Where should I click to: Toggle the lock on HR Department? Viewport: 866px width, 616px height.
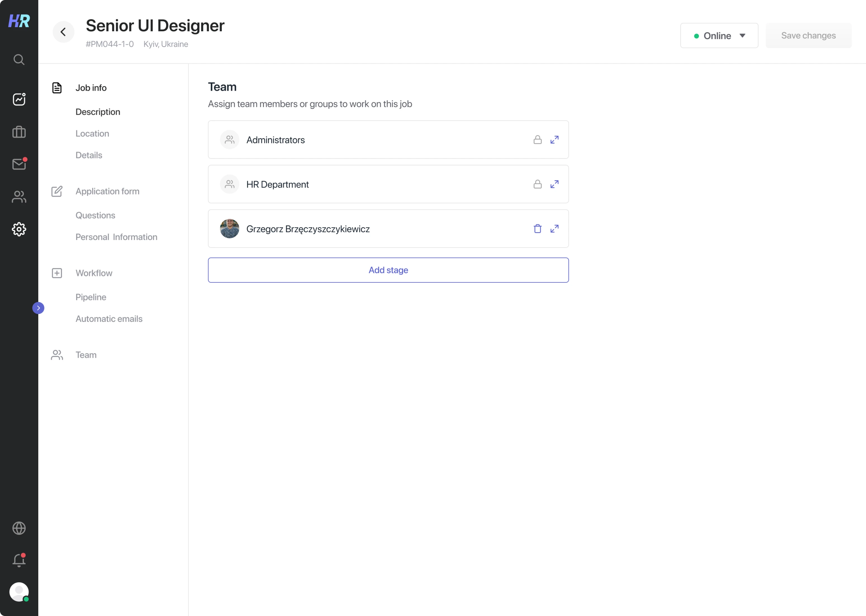click(537, 184)
